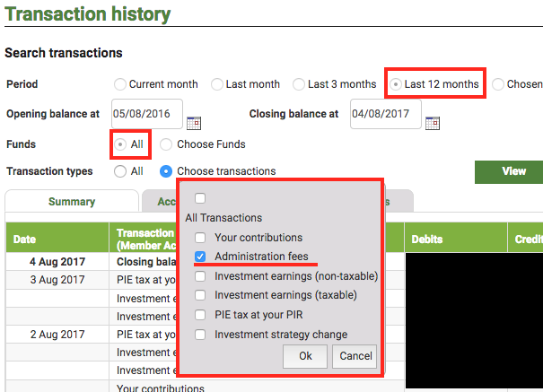Check Investment earnings (non-taxable) box
Image resolution: width=543 pixels, height=392 pixels.
coord(200,275)
